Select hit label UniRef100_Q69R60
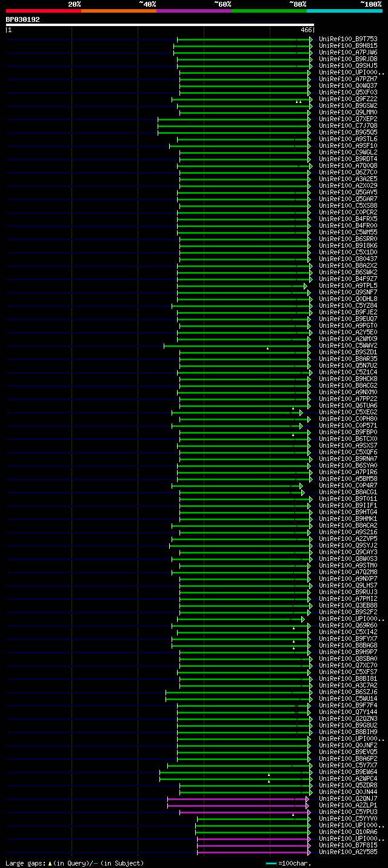 click(x=348, y=626)
